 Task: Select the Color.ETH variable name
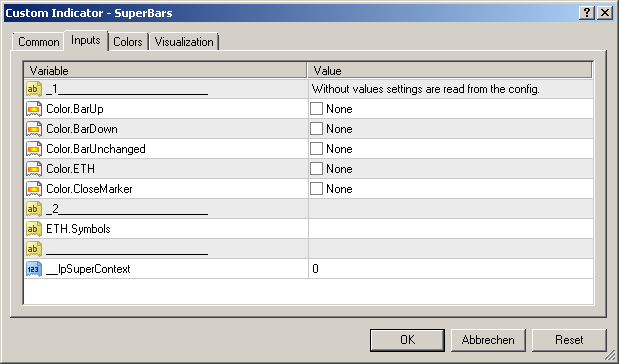(x=71, y=169)
